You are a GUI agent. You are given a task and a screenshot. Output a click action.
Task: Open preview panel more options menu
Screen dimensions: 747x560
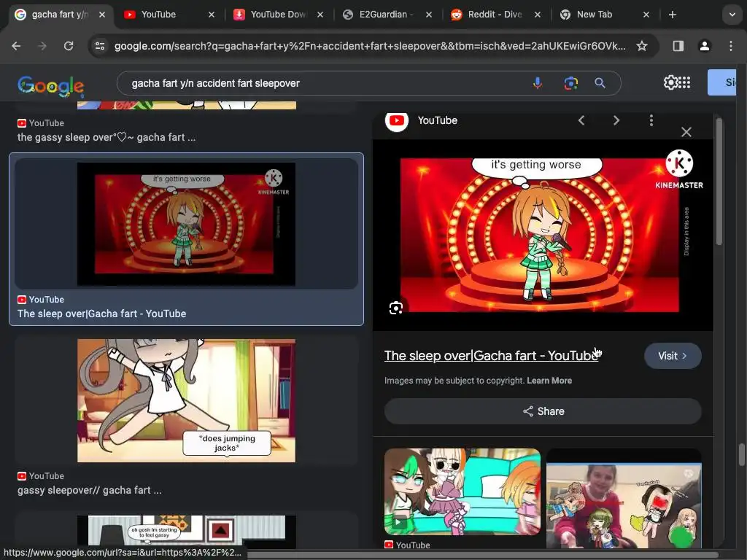pyautogui.click(x=651, y=120)
